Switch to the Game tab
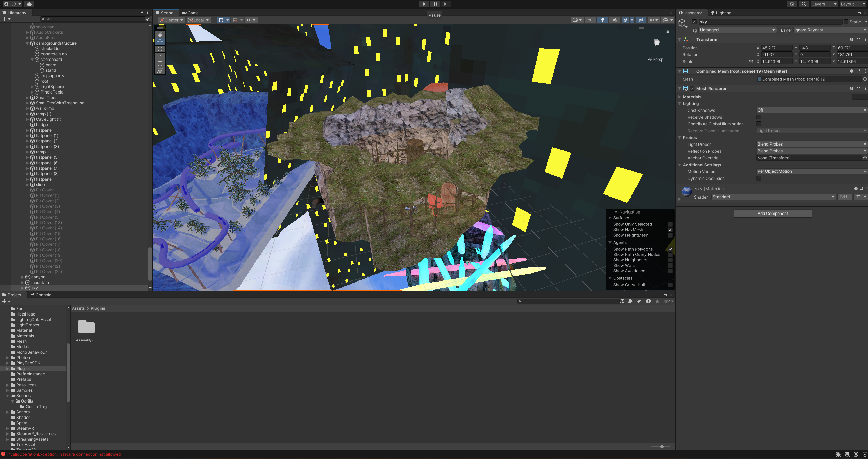868x459 pixels. pos(190,13)
